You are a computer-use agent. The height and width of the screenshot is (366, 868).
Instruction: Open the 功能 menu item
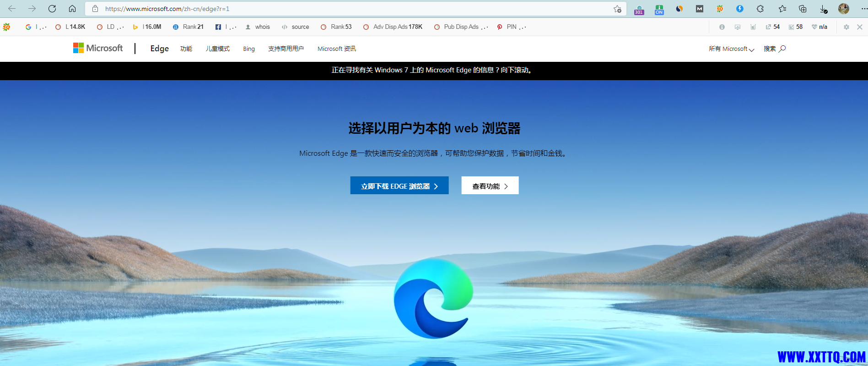click(186, 49)
